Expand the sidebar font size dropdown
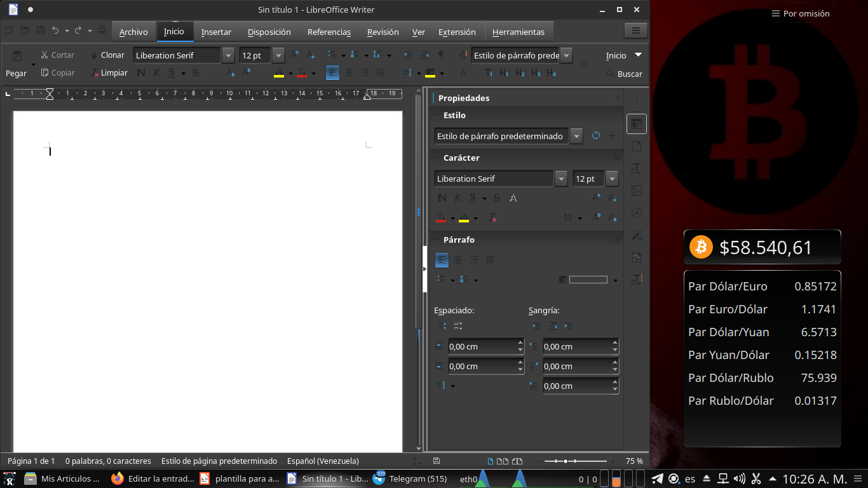Image resolution: width=868 pixels, height=488 pixels. tap(613, 179)
